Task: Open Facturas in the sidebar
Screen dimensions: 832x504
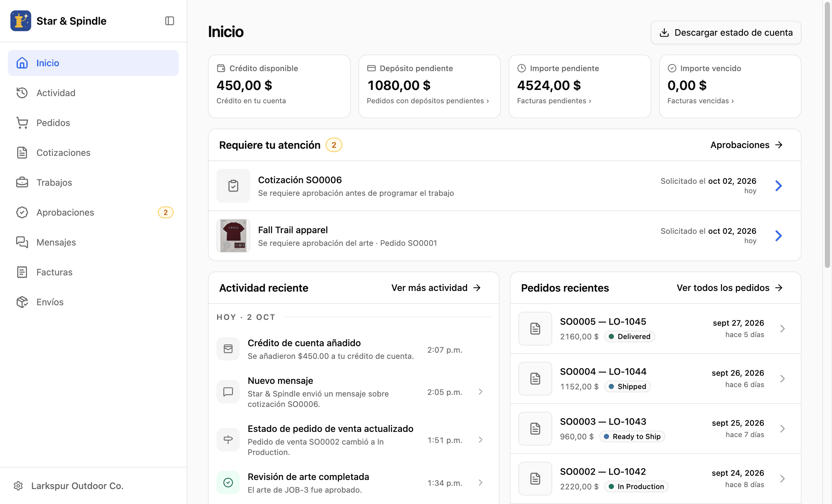Action: click(93, 272)
